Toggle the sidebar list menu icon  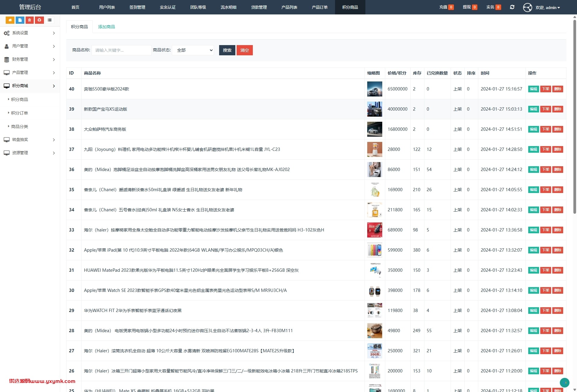click(50, 20)
